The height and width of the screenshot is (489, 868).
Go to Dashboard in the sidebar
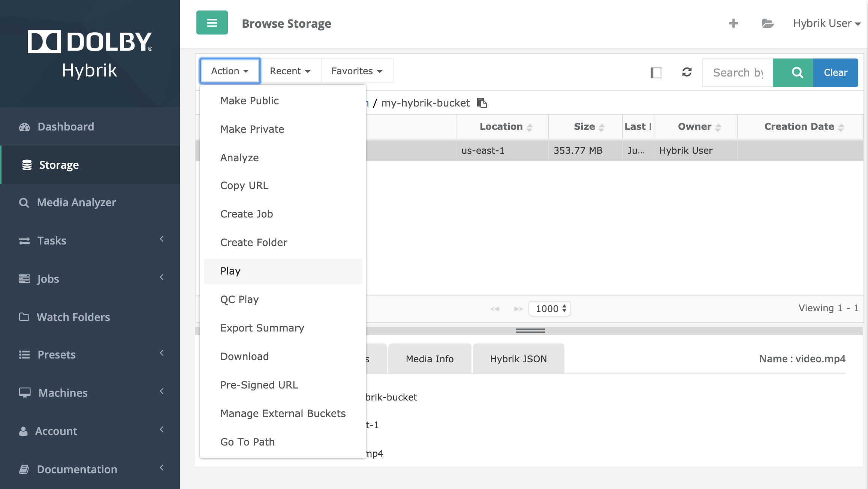(x=90, y=127)
